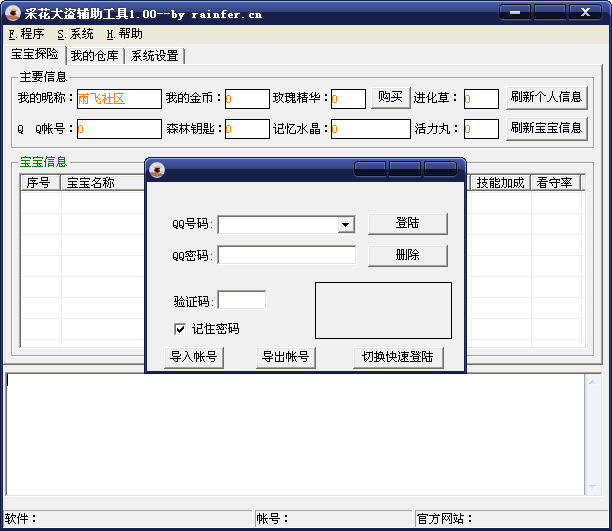Click the 刷新个人信息 button

(x=546, y=97)
